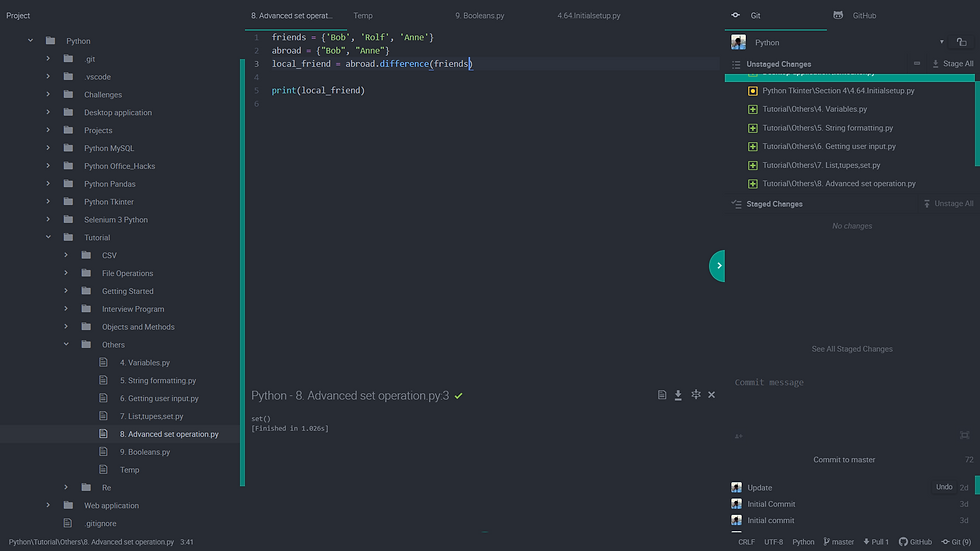
Task: Save script output via download icon
Action: (678, 395)
